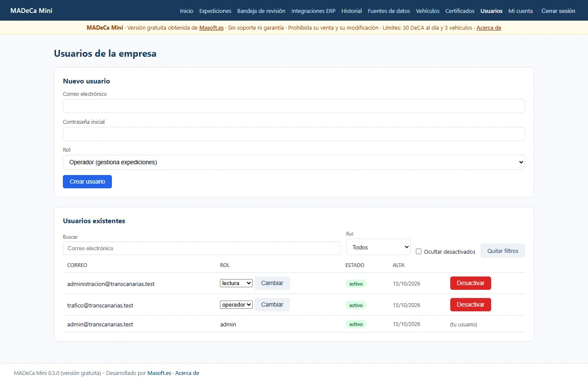This screenshot has width=588, height=384.
Task: Click the Buscar email search box
Action: click(x=202, y=248)
